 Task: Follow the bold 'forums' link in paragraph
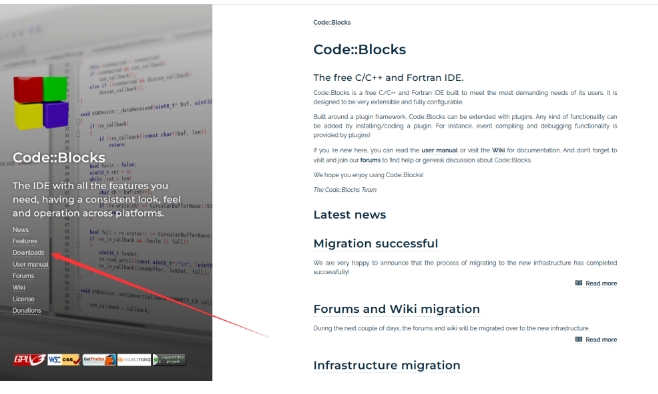tap(370, 160)
